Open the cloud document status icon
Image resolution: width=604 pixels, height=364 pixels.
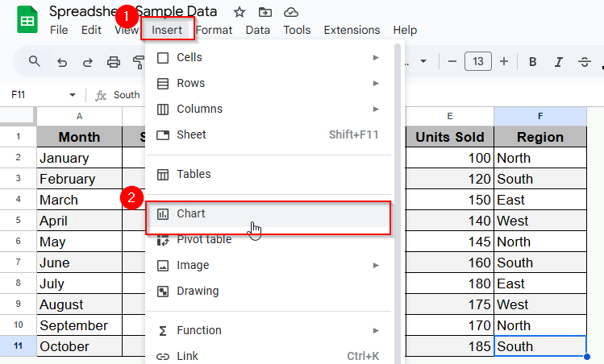point(291,12)
